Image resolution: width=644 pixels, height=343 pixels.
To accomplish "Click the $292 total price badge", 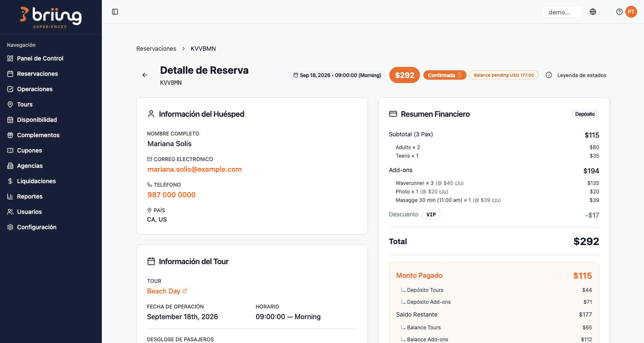I will tap(405, 75).
